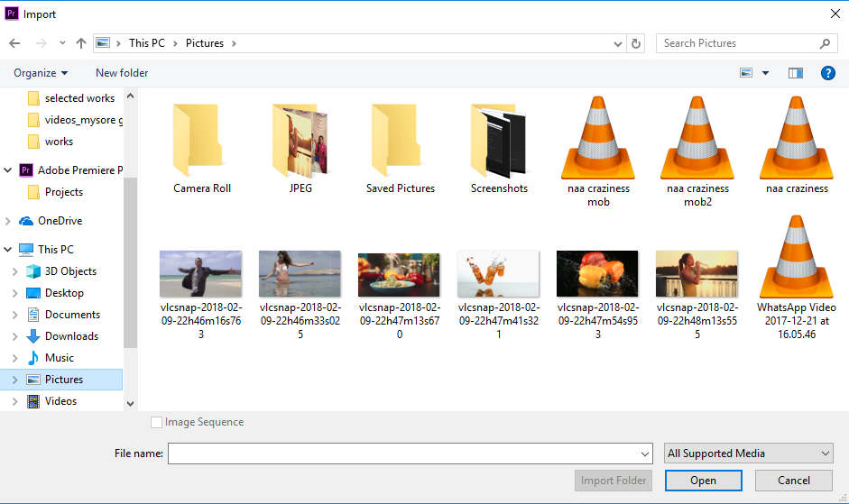Select the 'naa craziness' VLC file
This screenshot has height=504, width=849.
[797, 145]
